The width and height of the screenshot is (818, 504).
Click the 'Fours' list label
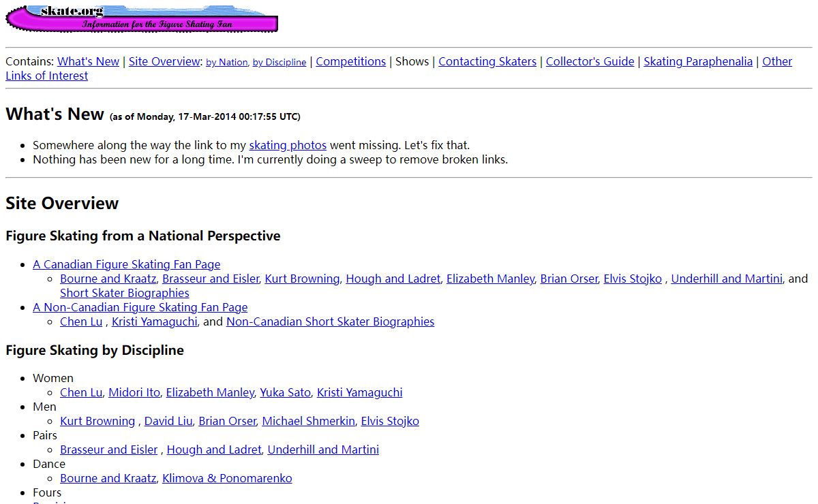tap(47, 492)
